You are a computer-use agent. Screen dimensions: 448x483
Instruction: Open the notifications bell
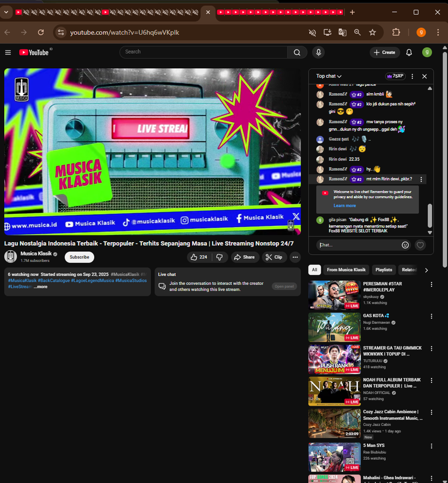tap(409, 53)
